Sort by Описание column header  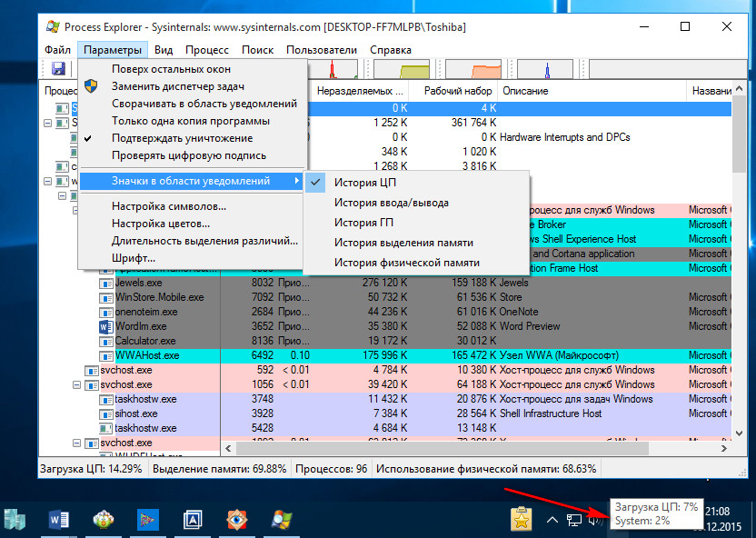592,91
